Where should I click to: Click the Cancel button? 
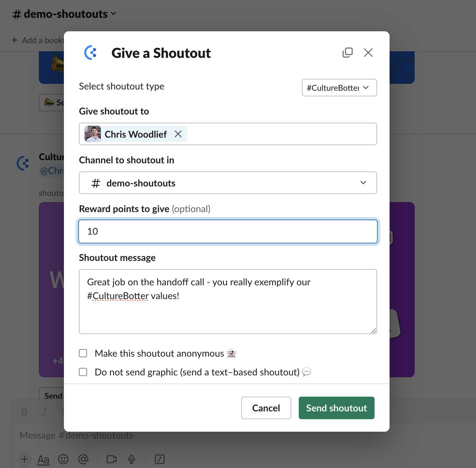click(x=266, y=408)
